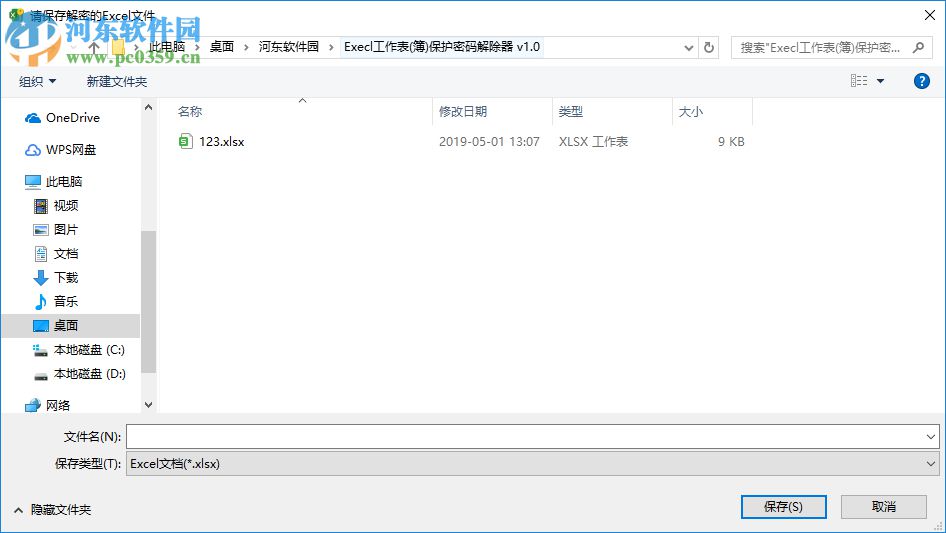Screen dimensions: 946x533
Task: Click the 保存(S) button
Action: pyautogui.click(x=784, y=507)
